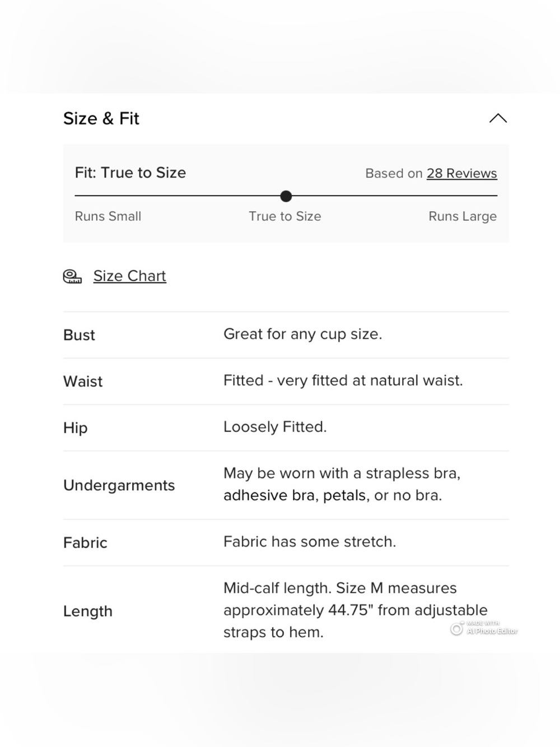The image size is (560, 747).
Task: Click the measuring tape icon
Action: (x=72, y=276)
